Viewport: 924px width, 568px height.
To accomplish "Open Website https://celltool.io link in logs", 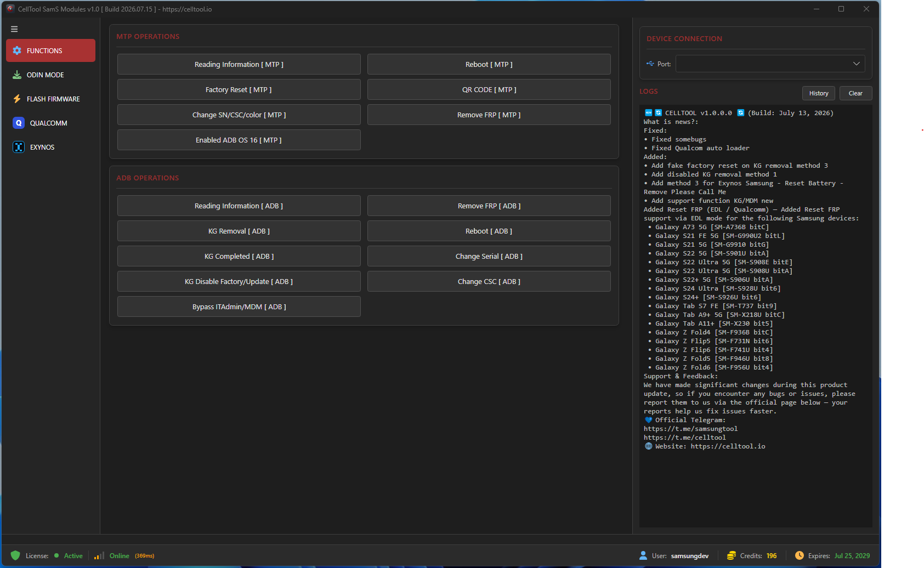I will 728,446.
